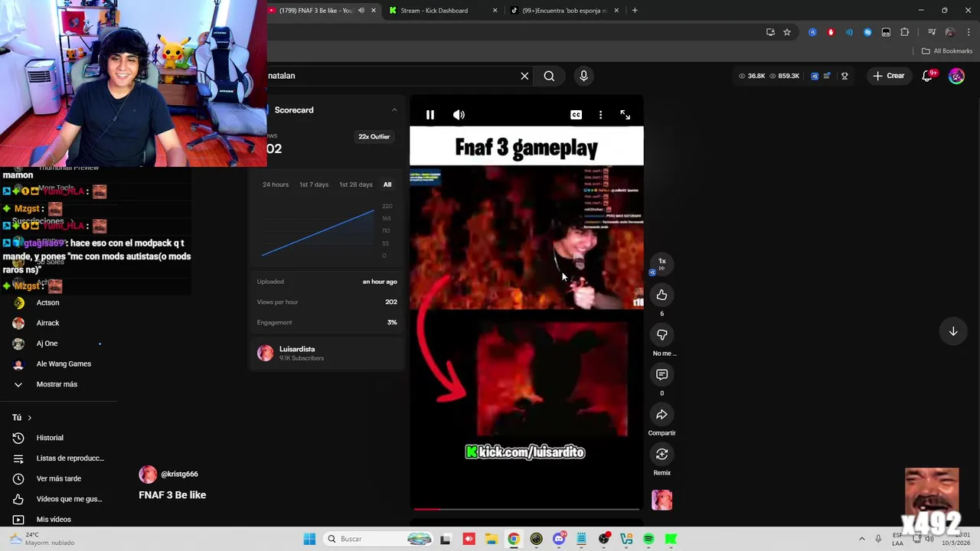Bookmark this page with the star
The width and height of the screenshot is (980, 551).
point(786,32)
